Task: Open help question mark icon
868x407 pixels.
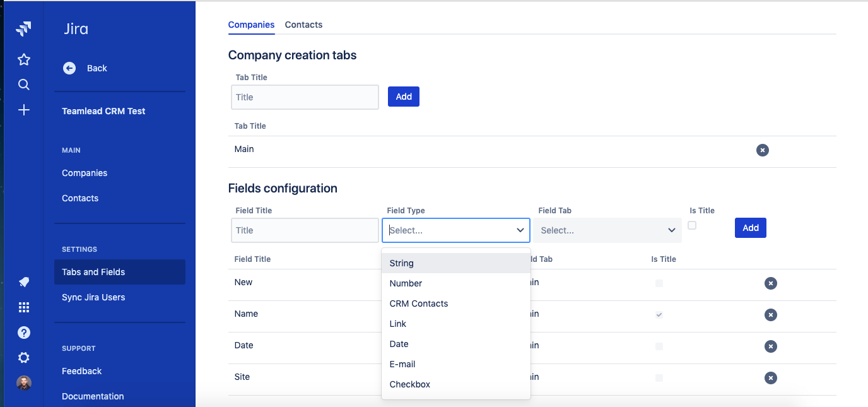Action: 24,333
